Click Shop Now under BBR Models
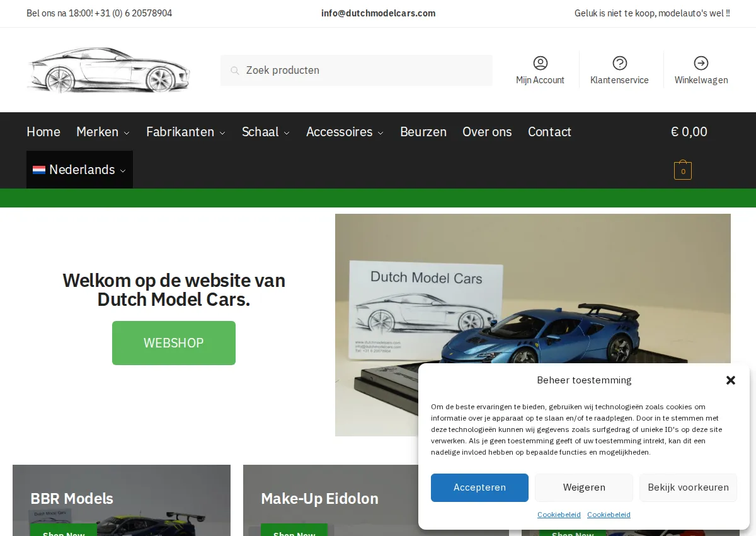Image resolution: width=756 pixels, height=536 pixels. pos(64,530)
